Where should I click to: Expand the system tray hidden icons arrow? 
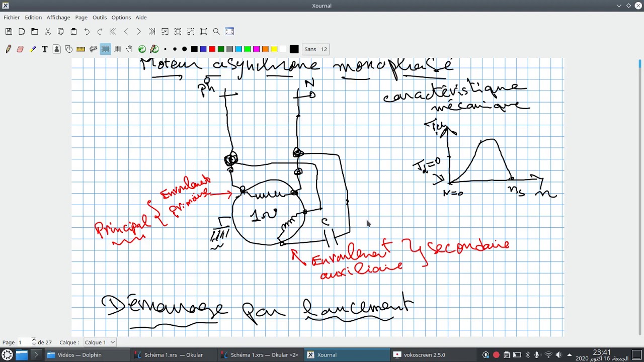tap(570, 355)
